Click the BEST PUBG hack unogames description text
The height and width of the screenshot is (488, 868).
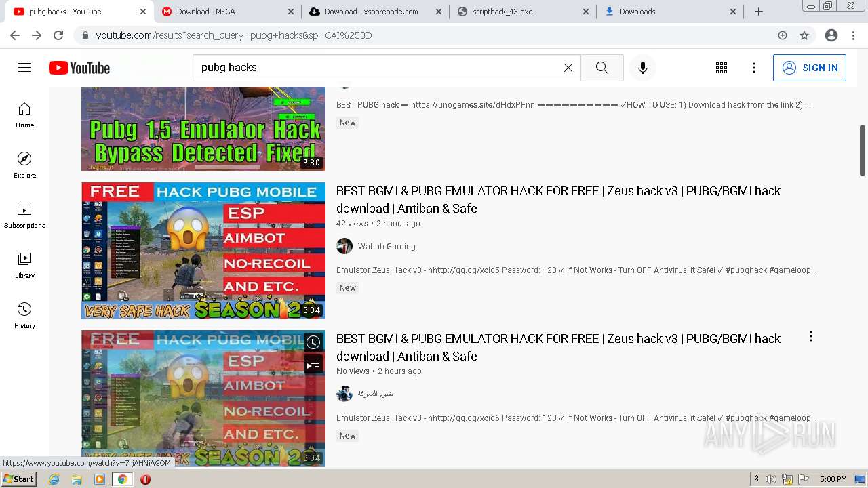(573, 105)
